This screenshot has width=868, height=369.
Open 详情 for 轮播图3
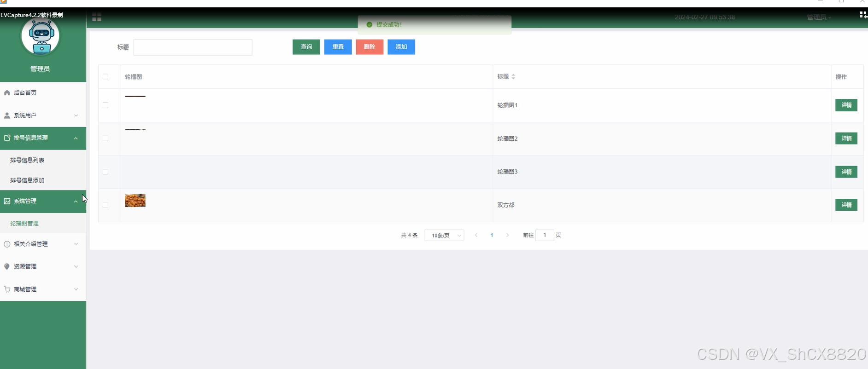coord(846,172)
